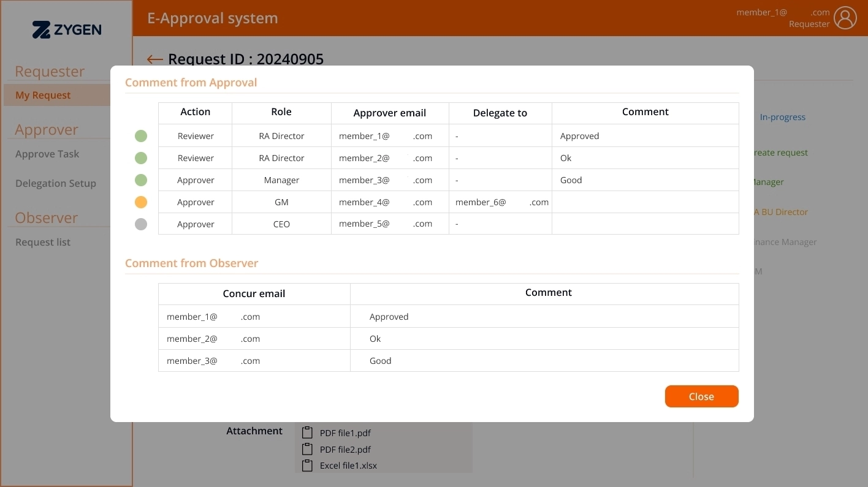Click the user profile avatar icon
The width and height of the screenshot is (868, 487).
tap(845, 18)
